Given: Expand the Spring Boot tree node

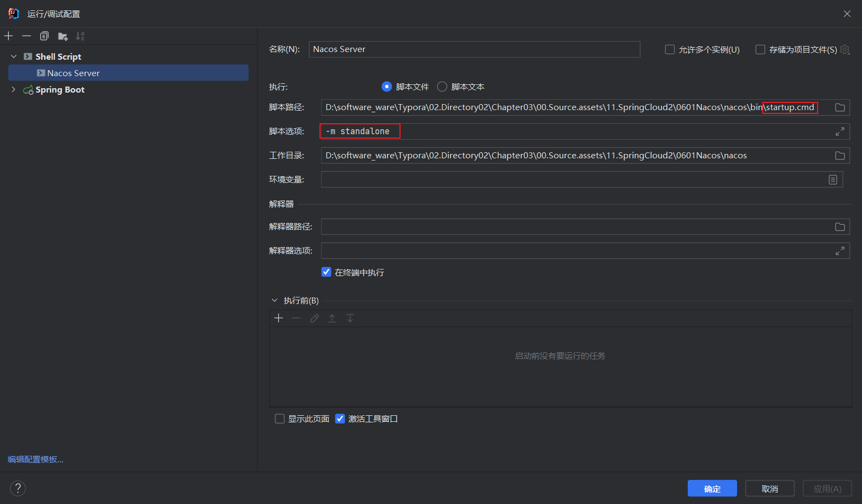Looking at the screenshot, I should (x=14, y=89).
